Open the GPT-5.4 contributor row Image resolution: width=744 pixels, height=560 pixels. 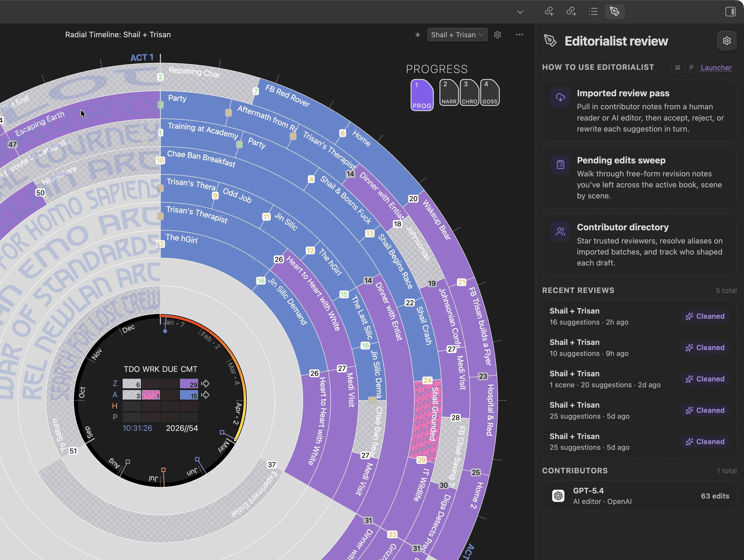pos(639,496)
